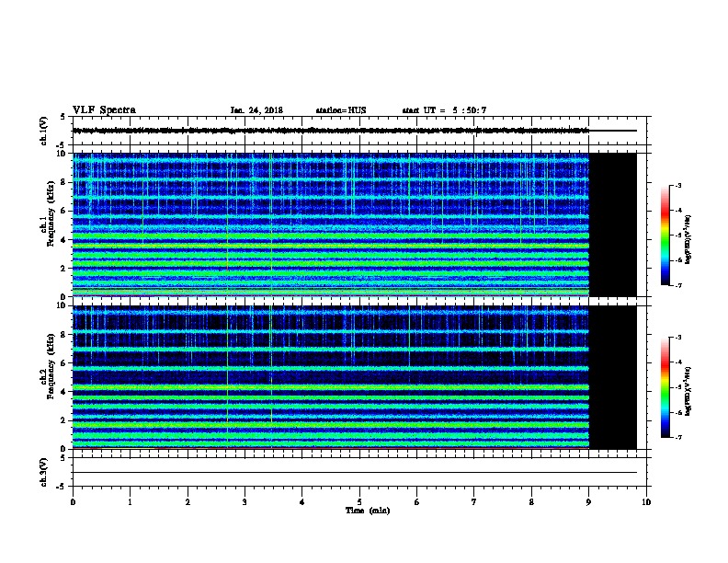The image size is (728, 563).
Task: Select the date text "Jan. 24, 2018"
Action: [x=256, y=110]
